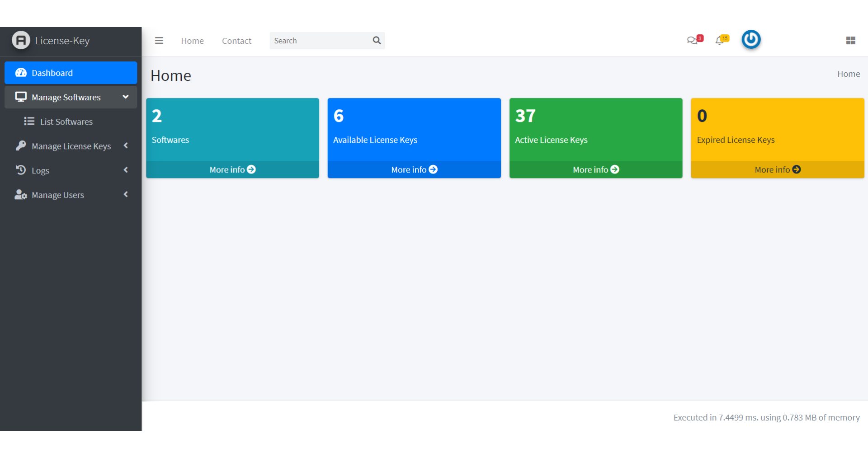Viewport: 868px width, 458px height.
Task: Click arrow icon on Expired License Keys card
Action: click(797, 169)
